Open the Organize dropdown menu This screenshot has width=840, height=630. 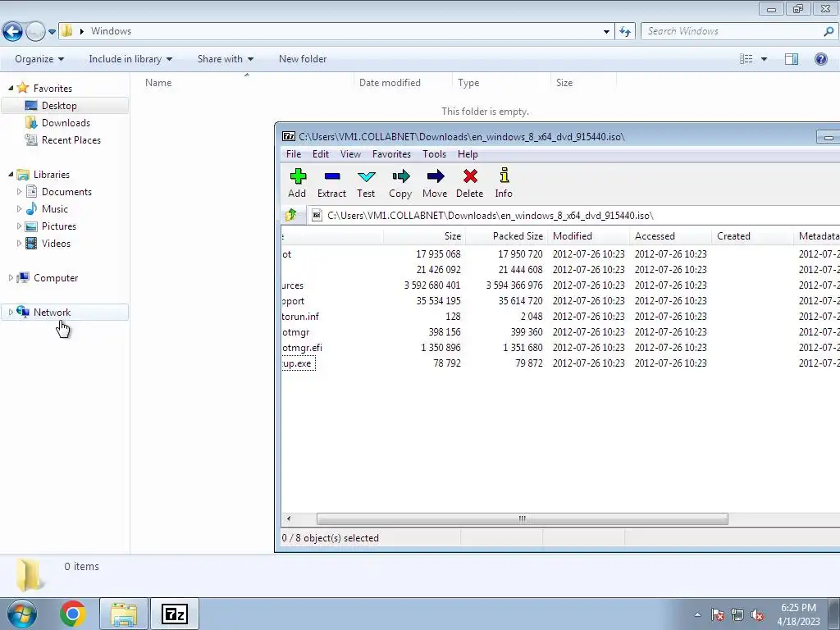[39, 59]
